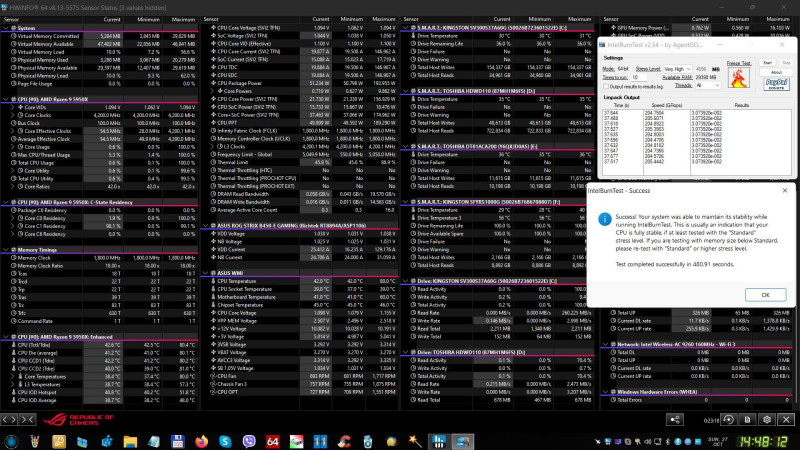The image size is (800, 450).
Task: Open HWiNFO remote sensor sharing icon
Action: pos(675,419)
